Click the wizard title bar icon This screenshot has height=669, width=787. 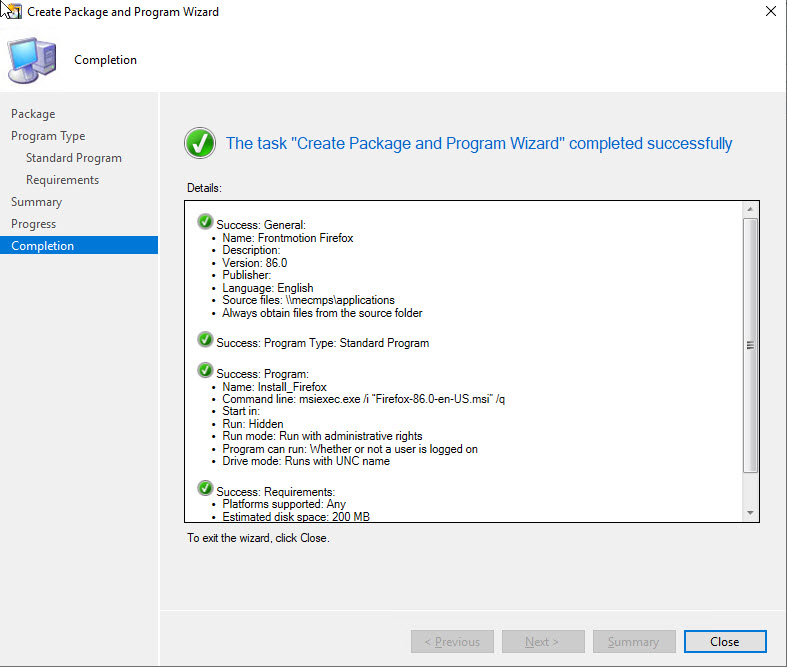12,12
